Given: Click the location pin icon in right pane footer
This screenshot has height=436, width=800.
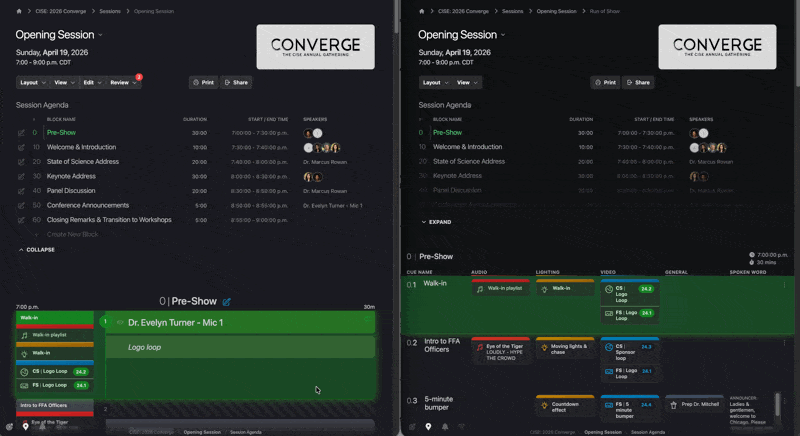Looking at the screenshot, I should click(428, 426).
